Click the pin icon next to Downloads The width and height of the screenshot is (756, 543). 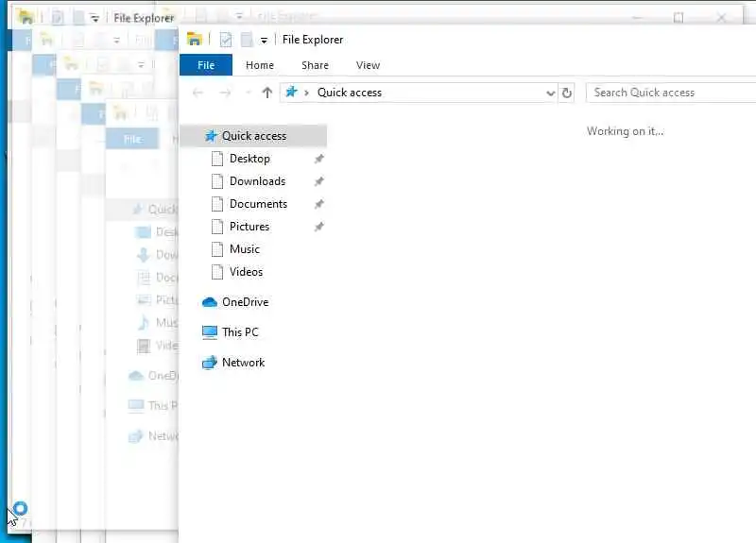[318, 181]
